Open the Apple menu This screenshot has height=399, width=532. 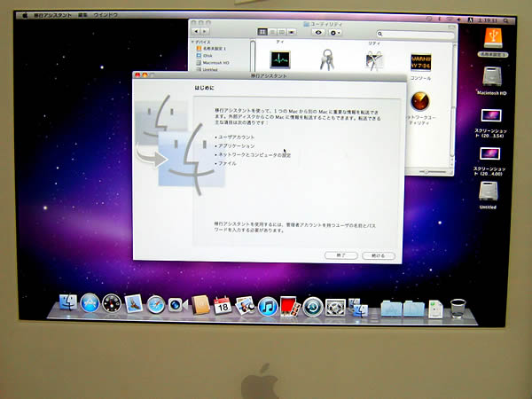coord(25,15)
